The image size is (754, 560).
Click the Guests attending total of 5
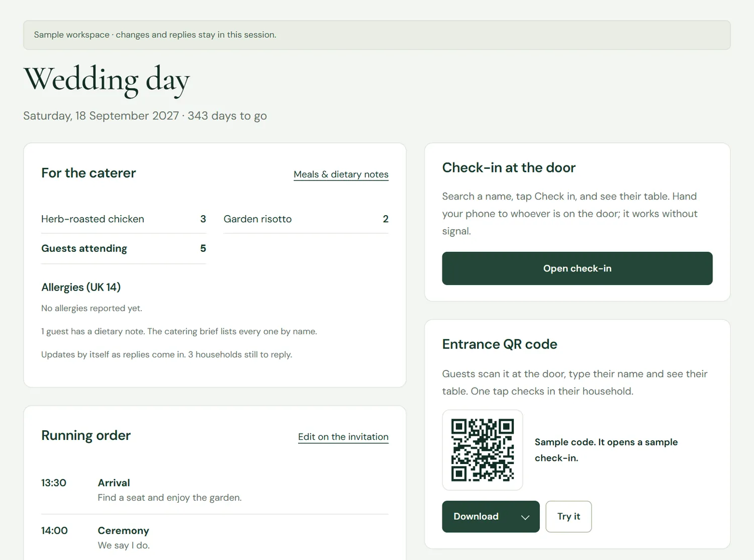[203, 248]
